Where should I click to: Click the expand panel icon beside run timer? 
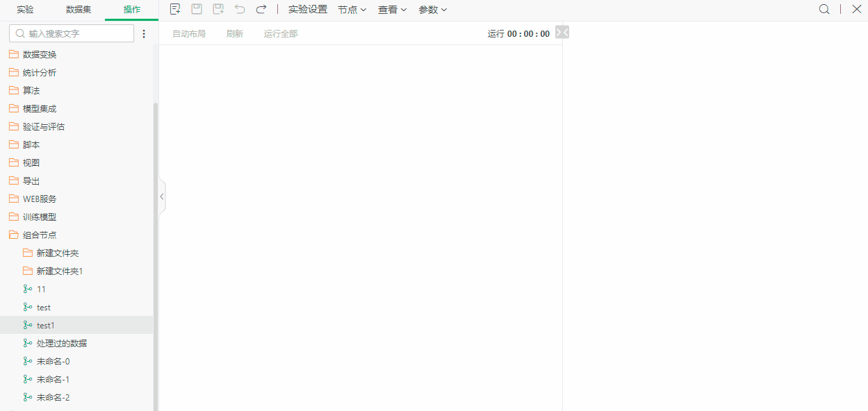coord(562,32)
